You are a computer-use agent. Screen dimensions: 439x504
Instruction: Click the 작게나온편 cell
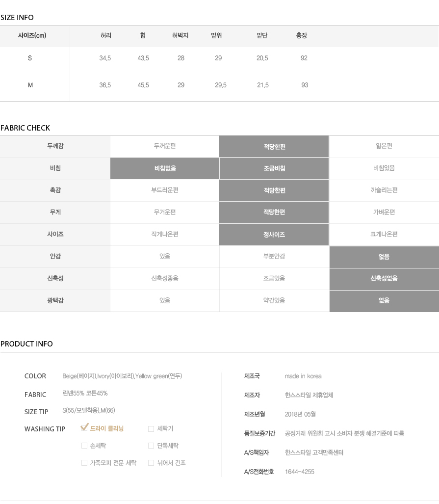click(165, 234)
